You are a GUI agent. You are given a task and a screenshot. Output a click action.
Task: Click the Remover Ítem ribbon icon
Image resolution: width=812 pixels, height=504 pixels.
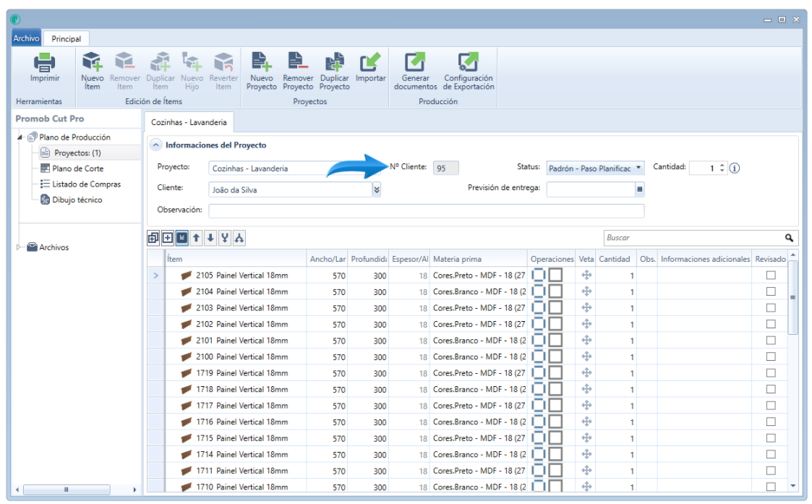(x=124, y=61)
